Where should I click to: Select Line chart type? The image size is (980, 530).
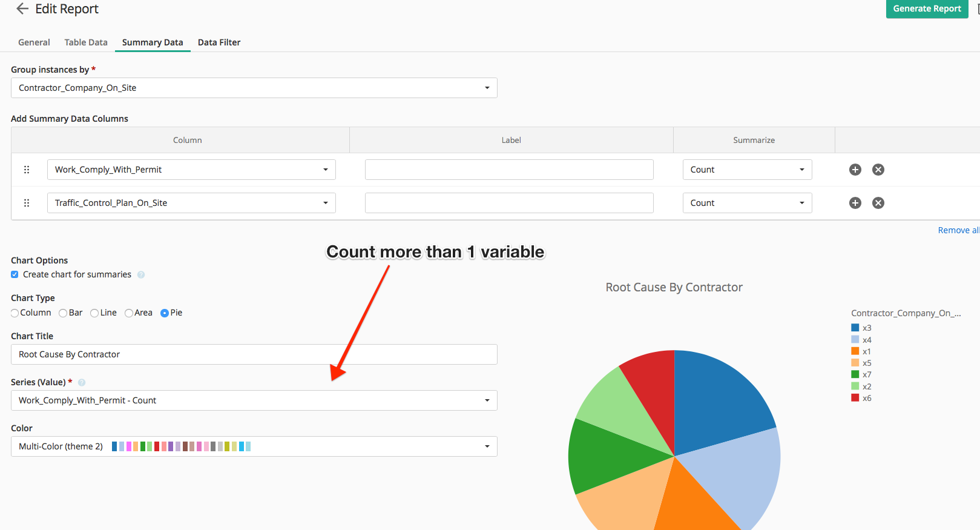[x=94, y=313]
